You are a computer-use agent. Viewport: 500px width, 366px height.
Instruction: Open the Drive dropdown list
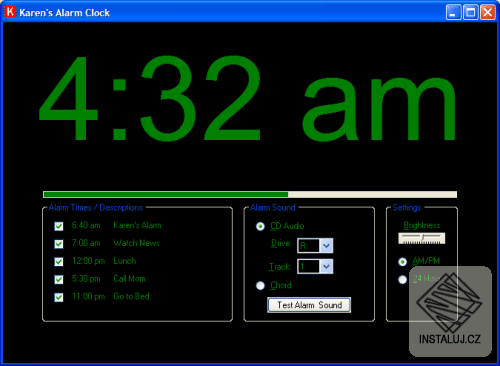tap(326, 246)
